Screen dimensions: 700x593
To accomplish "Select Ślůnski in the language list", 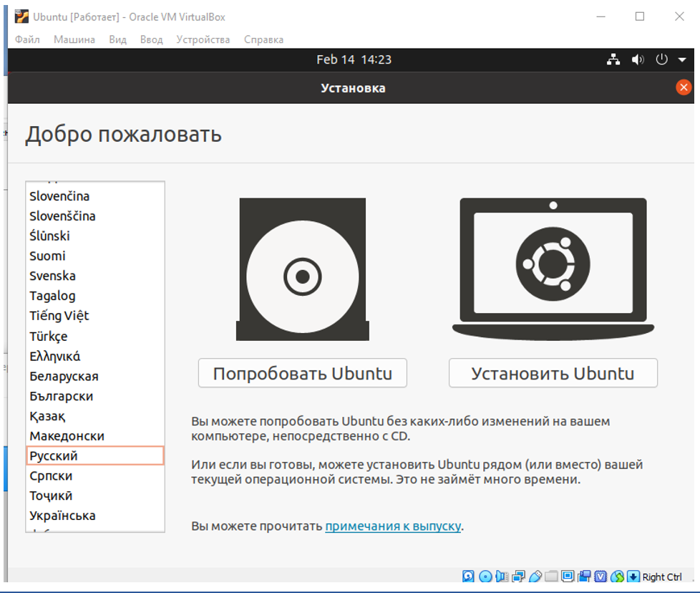I will point(95,236).
